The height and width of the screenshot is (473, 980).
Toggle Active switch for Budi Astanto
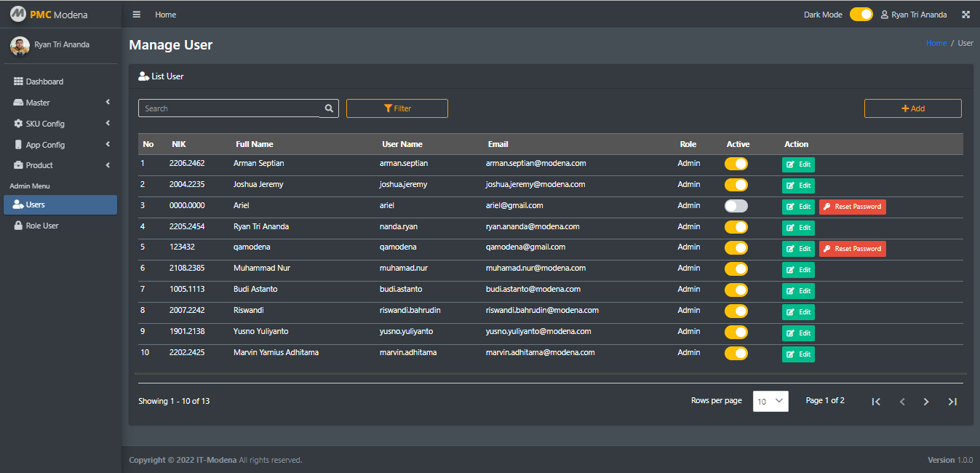(x=736, y=290)
